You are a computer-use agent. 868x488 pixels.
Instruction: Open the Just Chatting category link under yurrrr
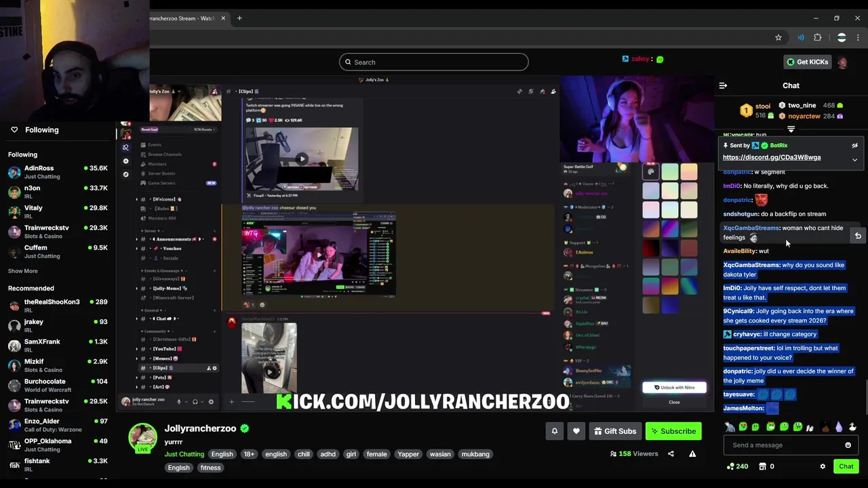[x=184, y=454]
